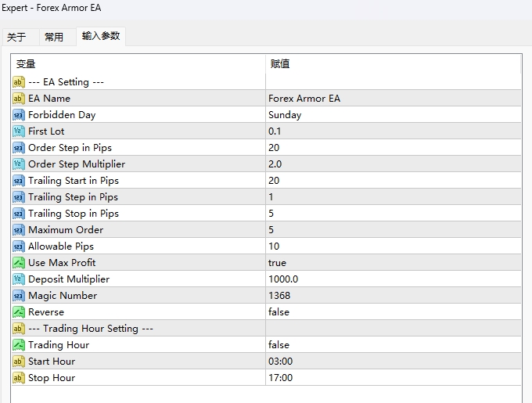The width and height of the screenshot is (532, 403).
Task: Edit the EA Name value Forex Armor EA
Action: (394, 99)
